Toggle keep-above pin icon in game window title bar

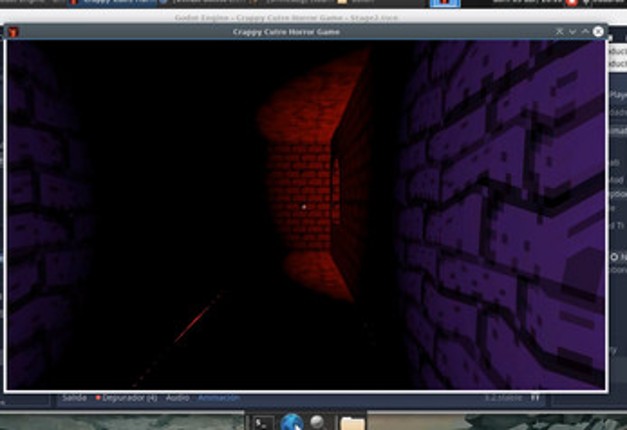pos(559,31)
